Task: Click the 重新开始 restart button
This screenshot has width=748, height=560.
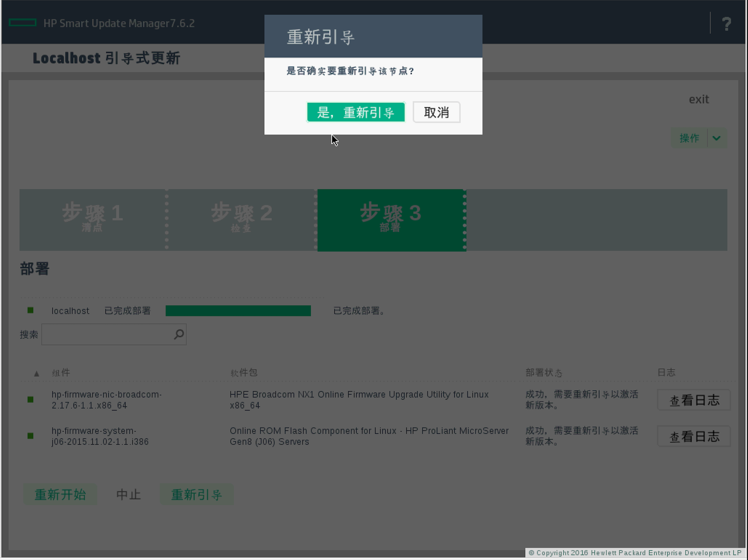Action: 60,495
